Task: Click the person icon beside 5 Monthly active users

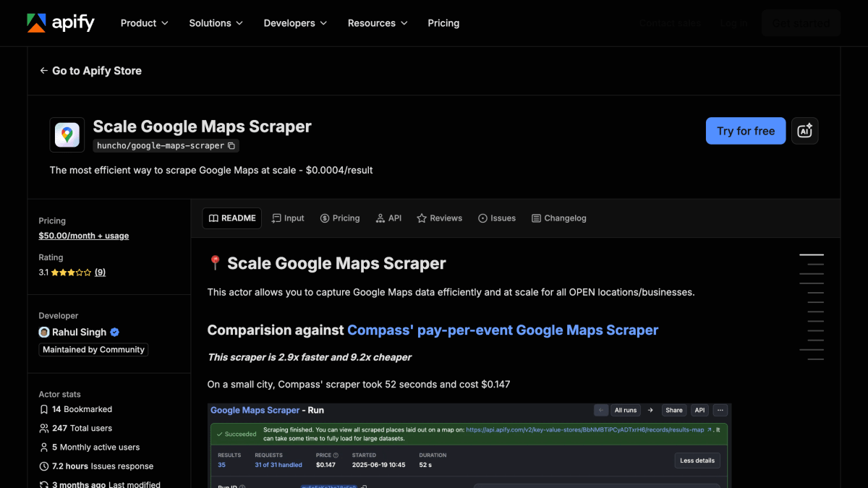Action: (44, 448)
